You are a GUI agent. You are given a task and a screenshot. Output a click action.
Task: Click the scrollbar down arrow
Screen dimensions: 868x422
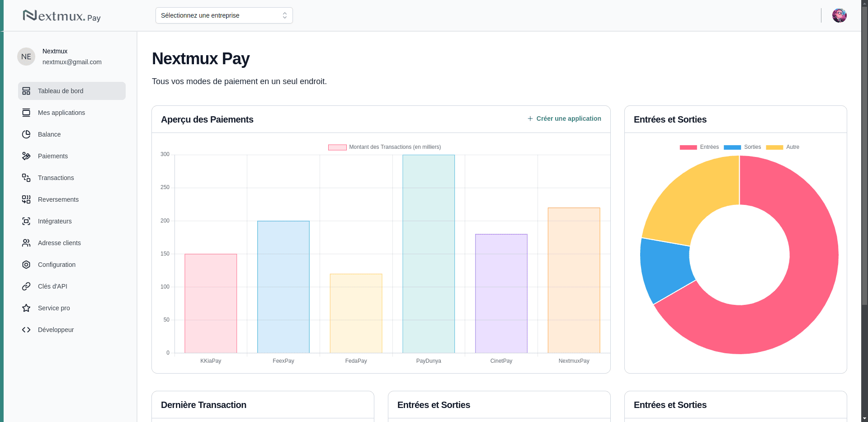tap(864, 418)
